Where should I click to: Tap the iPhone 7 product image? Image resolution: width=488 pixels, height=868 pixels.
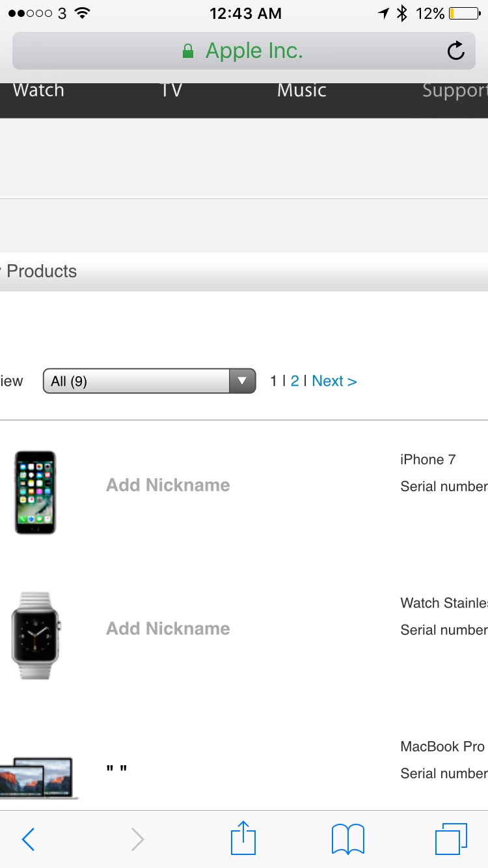[x=36, y=493]
